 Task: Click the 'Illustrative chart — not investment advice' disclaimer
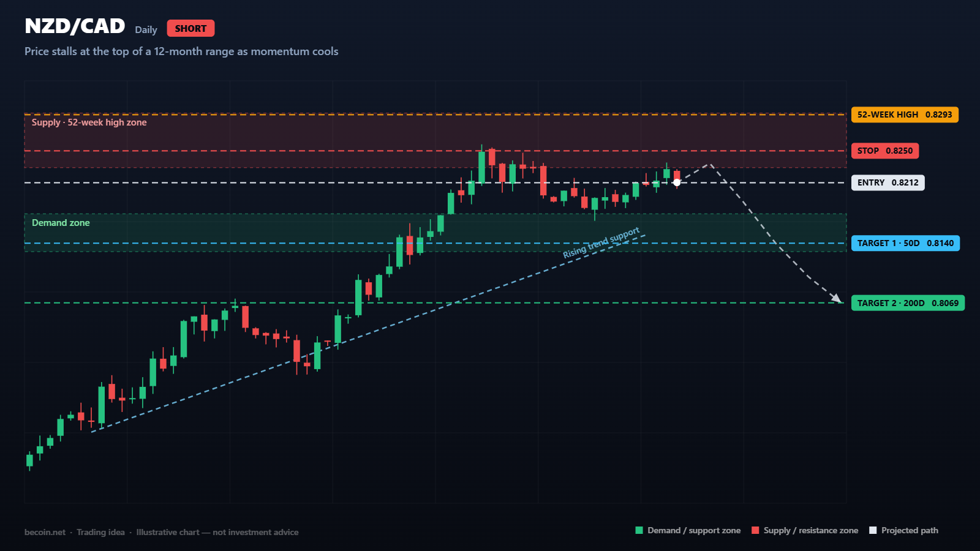(x=217, y=533)
